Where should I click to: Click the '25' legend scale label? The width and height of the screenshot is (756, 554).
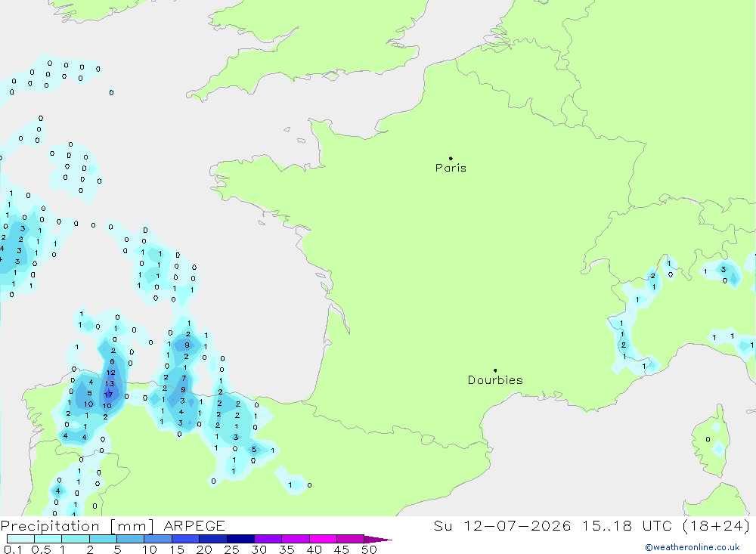coord(231,549)
